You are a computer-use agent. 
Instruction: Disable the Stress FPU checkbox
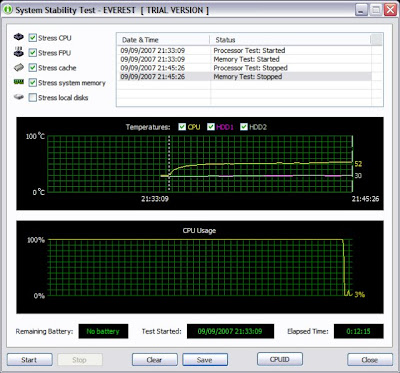[x=32, y=53]
